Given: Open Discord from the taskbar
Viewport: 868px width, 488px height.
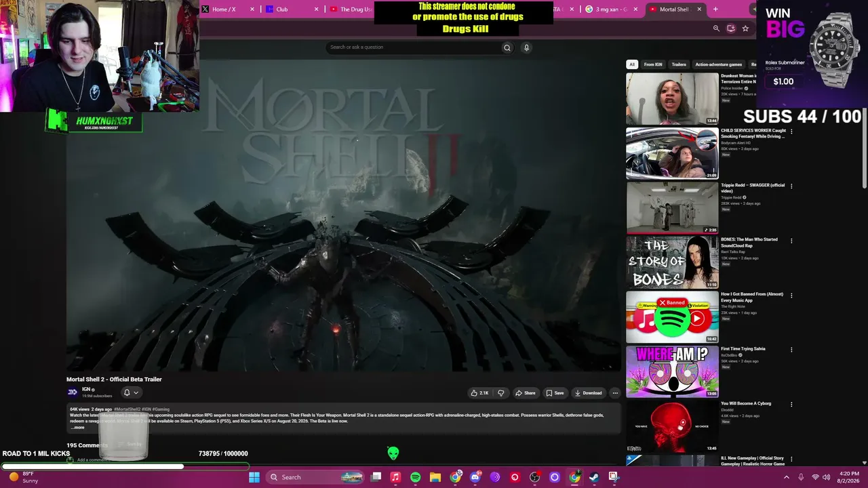Looking at the screenshot, I should (x=475, y=477).
